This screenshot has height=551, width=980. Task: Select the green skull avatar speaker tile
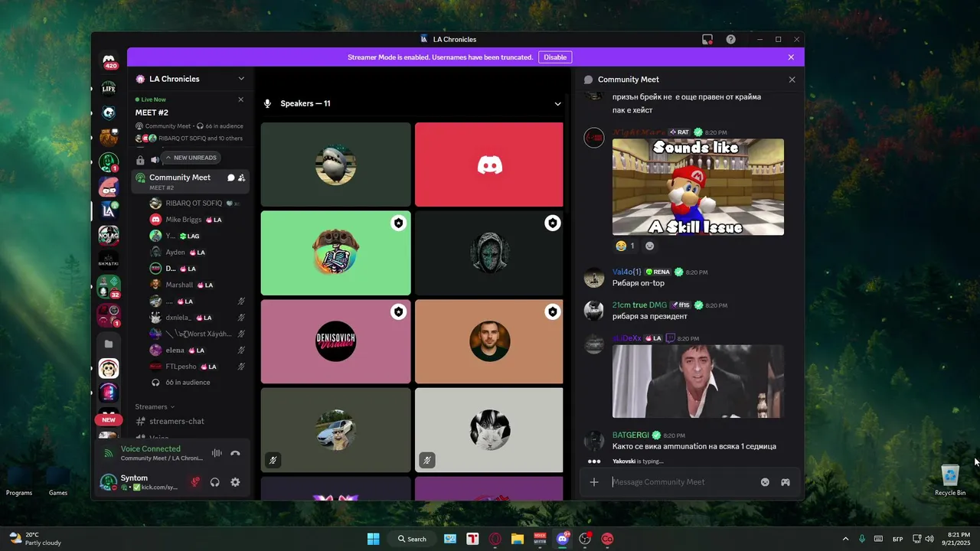click(336, 253)
